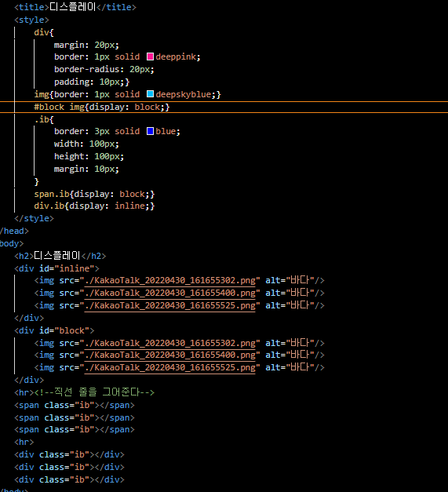Open KakaoTalk_20220430_161655525.png link in inline div
This screenshot has width=448, height=492.
(170, 305)
